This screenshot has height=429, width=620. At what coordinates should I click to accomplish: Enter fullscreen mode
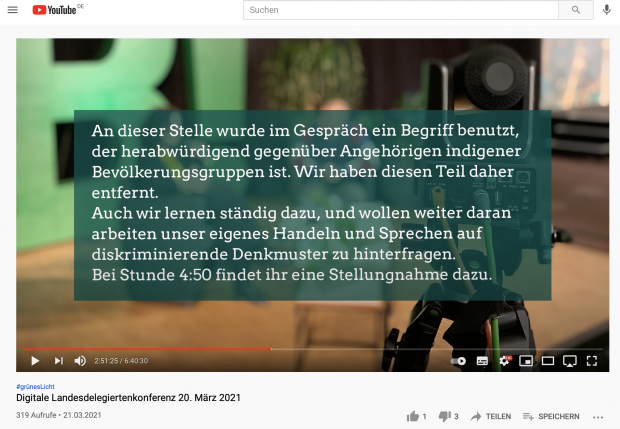pyautogui.click(x=592, y=360)
